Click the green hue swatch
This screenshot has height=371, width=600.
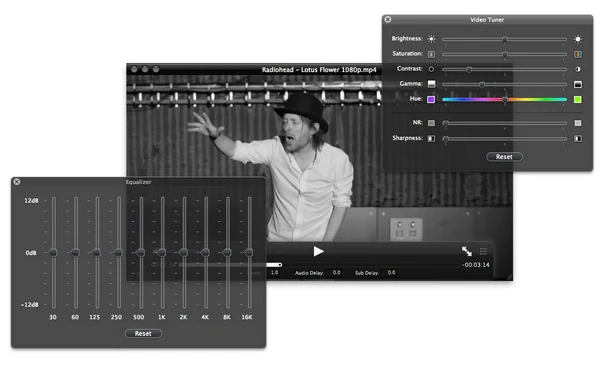(578, 99)
